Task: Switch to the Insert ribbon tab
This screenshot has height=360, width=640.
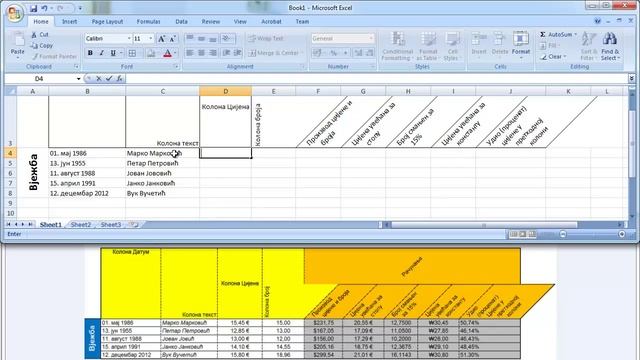Action: coord(69,22)
